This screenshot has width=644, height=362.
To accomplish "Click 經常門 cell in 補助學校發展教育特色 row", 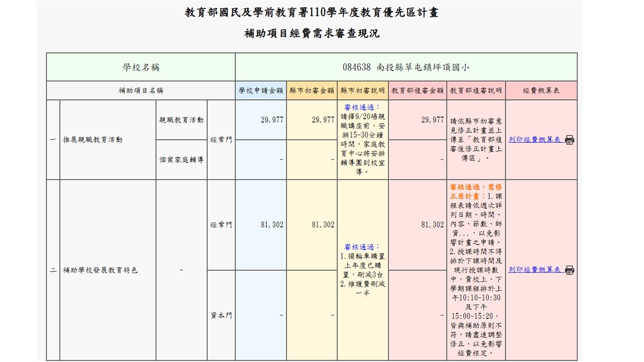I will 221,225.
